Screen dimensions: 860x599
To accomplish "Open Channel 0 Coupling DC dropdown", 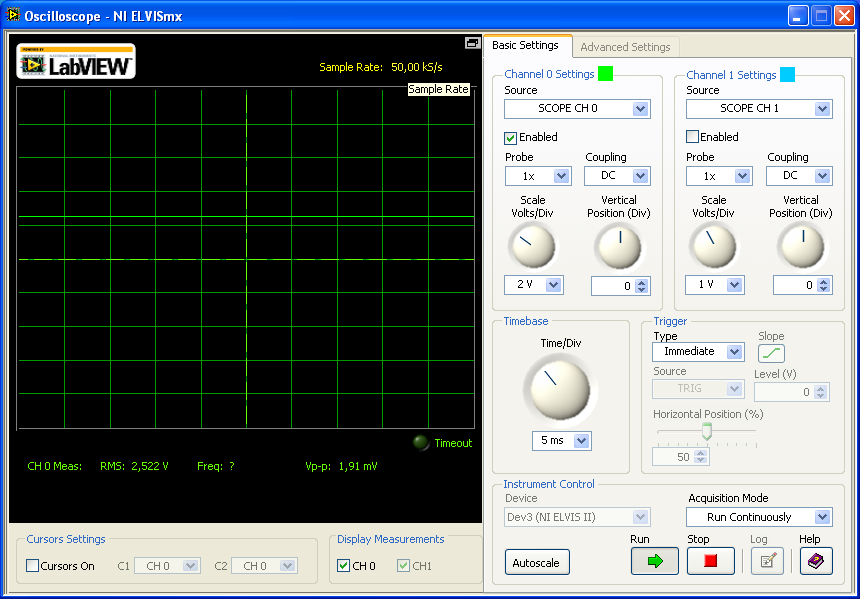I will [x=617, y=176].
